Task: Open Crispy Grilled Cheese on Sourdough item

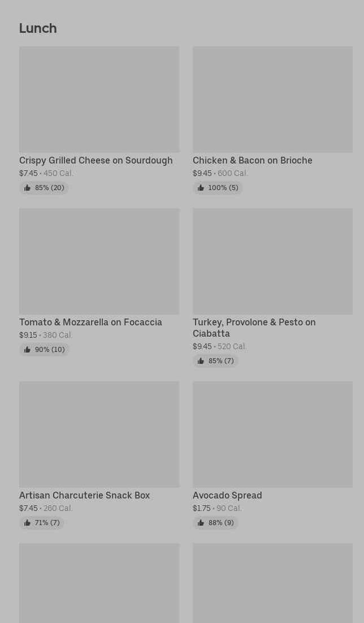Action: pos(96,161)
